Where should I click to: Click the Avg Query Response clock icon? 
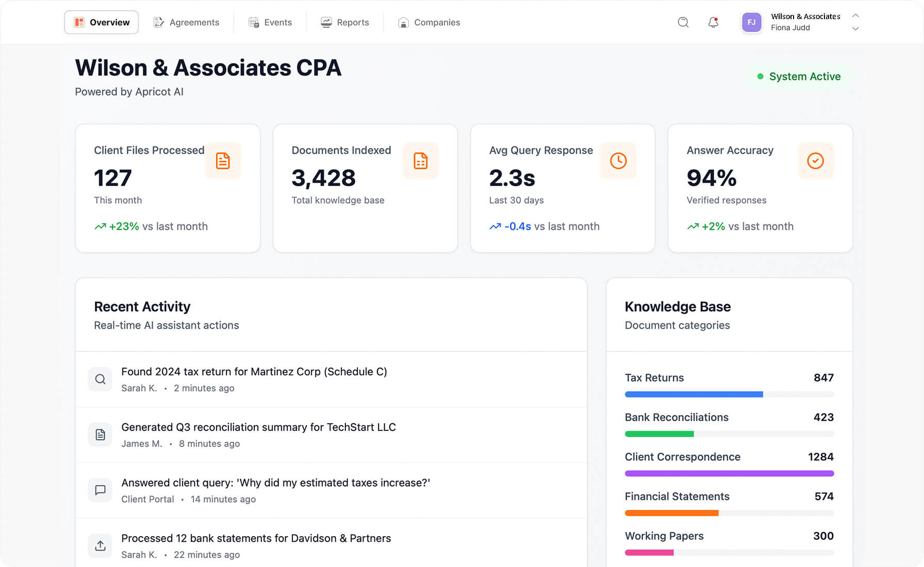(x=618, y=161)
